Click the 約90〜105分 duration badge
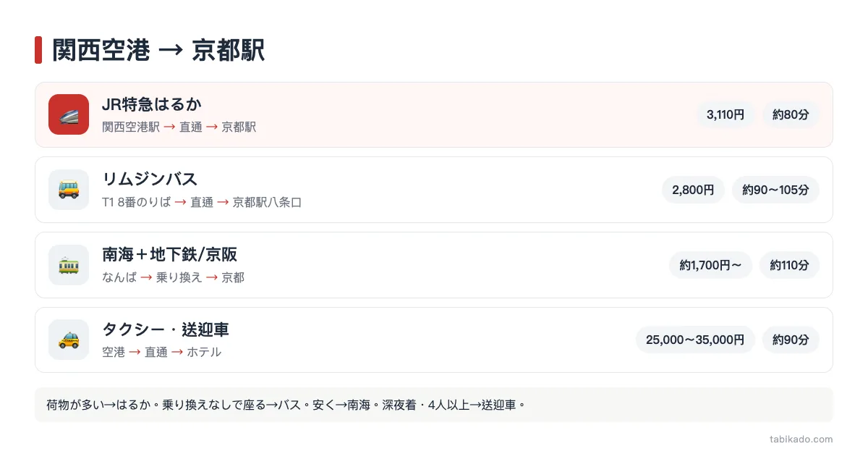 point(775,190)
